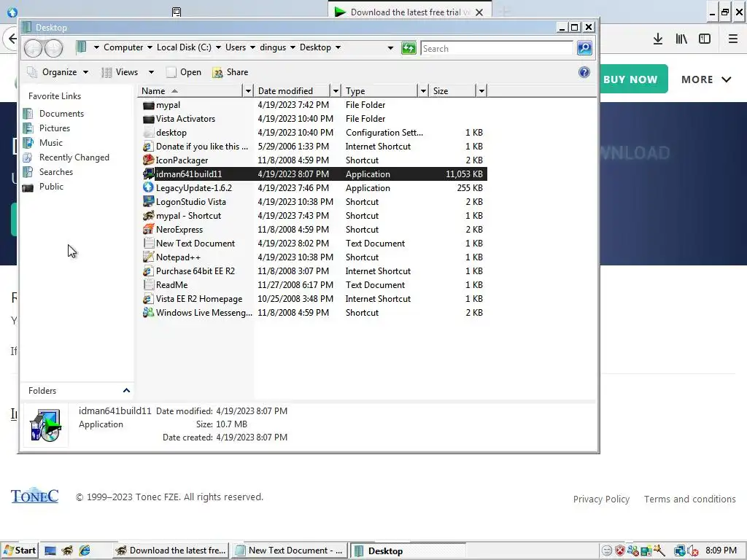Screen dimensions: 747x560
Task: Toggle the browser sidebar icon
Action: coord(705,39)
